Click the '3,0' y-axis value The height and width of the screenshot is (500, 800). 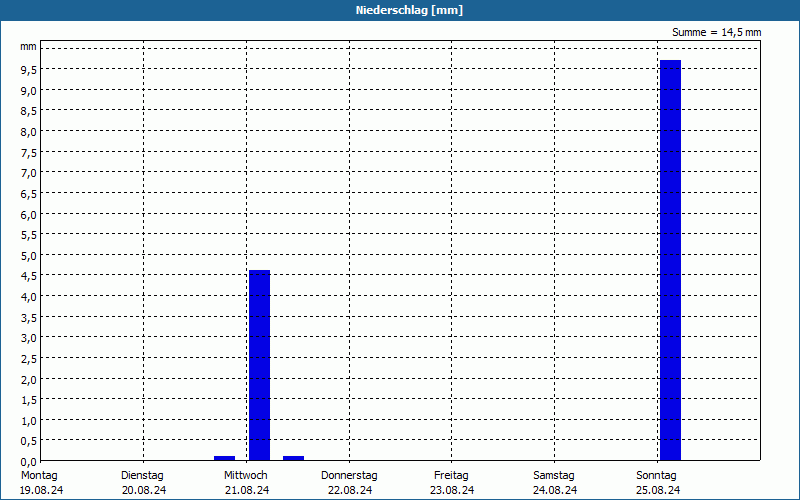click(29, 338)
